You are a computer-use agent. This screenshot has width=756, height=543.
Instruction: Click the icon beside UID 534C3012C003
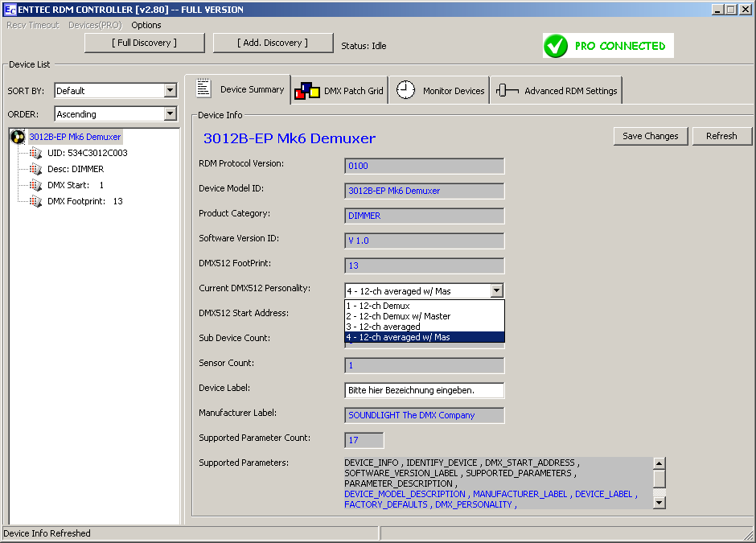35,153
